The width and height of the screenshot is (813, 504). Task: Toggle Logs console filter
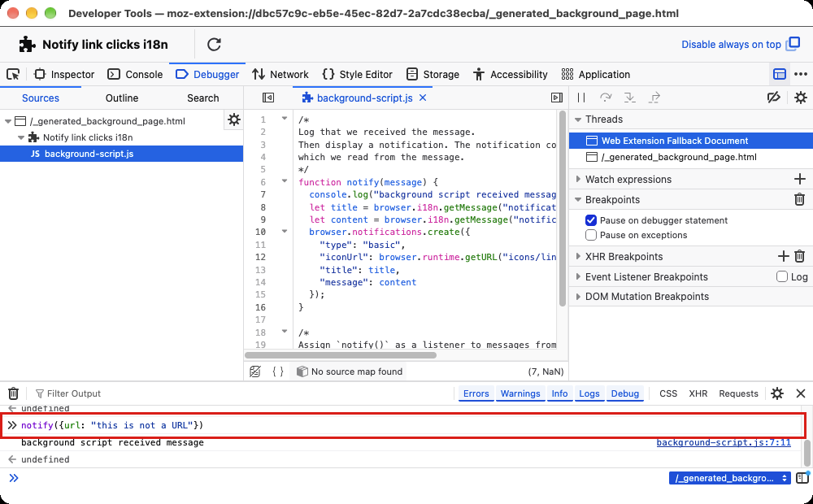point(589,393)
